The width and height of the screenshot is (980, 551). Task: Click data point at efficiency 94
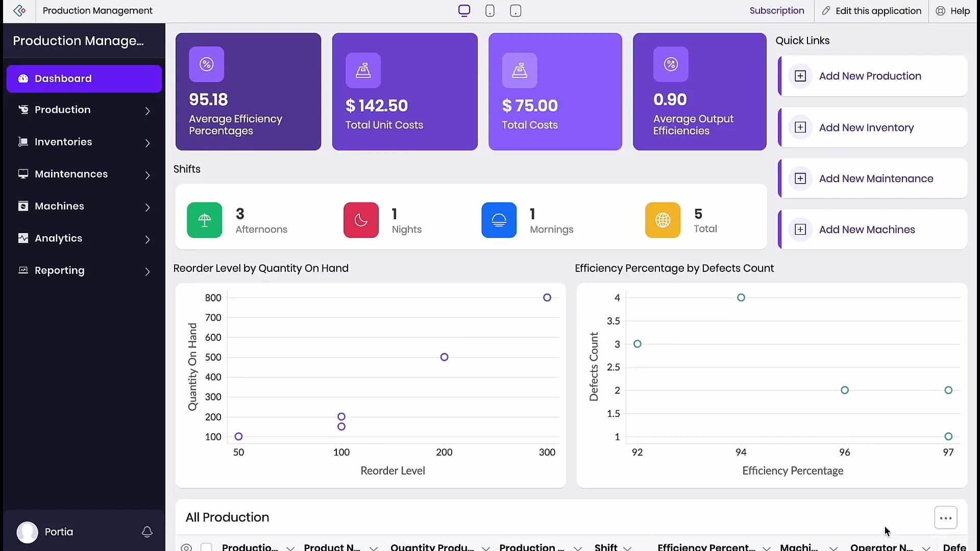741,297
